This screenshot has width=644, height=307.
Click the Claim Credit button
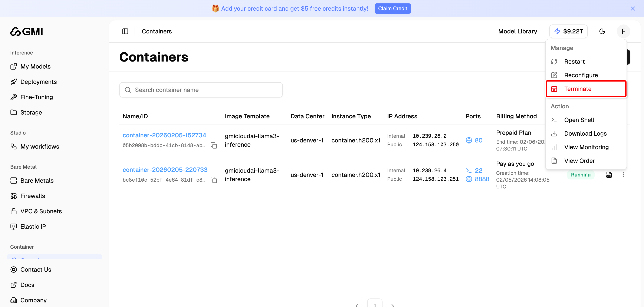point(392,8)
